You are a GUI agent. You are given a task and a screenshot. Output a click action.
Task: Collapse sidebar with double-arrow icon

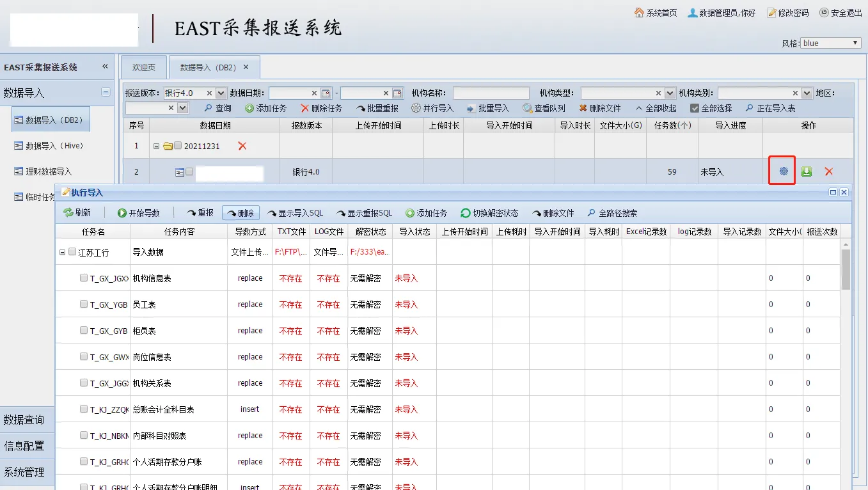[106, 67]
